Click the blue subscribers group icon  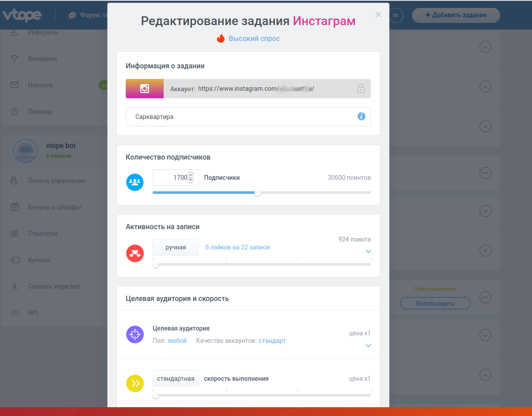[135, 182]
